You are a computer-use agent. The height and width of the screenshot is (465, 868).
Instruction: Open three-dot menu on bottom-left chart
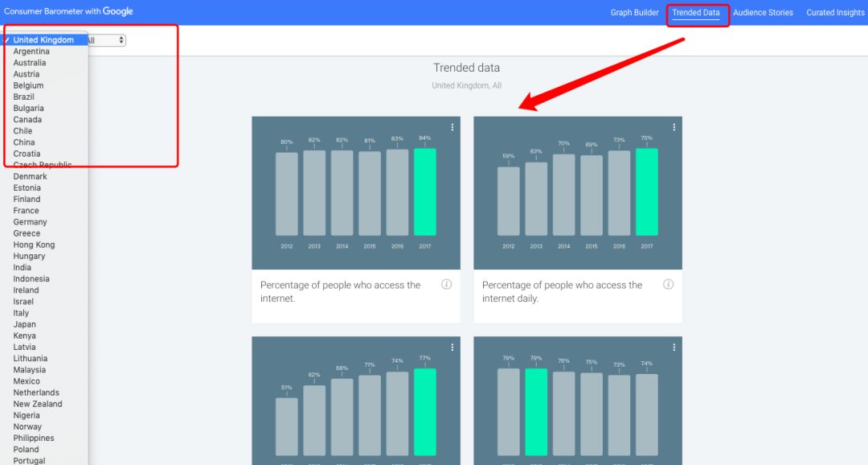click(452, 348)
